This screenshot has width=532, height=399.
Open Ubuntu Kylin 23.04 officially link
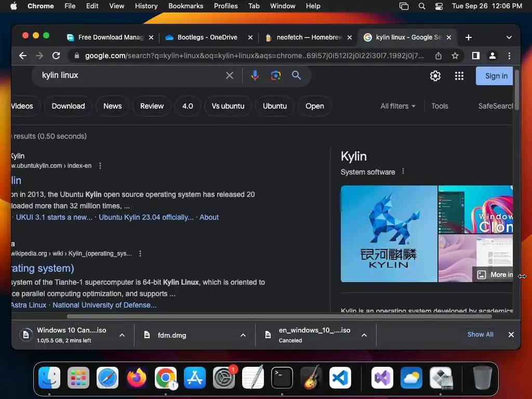[146, 217]
